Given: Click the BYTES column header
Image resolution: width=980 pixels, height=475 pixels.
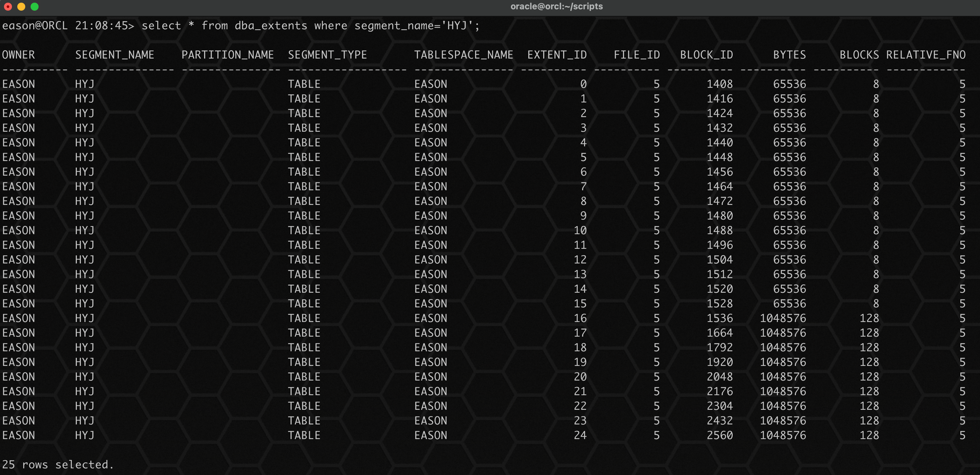Looking at the screenshot, I should click(790, 55).
